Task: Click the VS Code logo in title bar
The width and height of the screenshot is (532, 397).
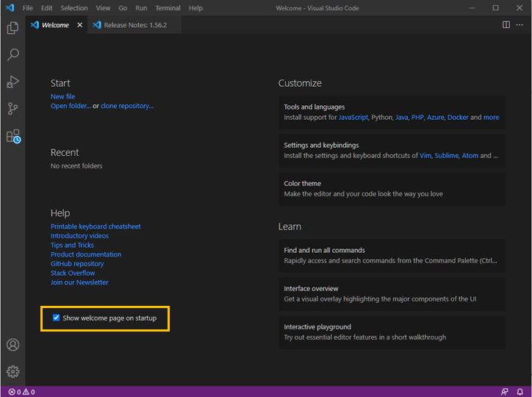Action: click(x=10, y=7)
